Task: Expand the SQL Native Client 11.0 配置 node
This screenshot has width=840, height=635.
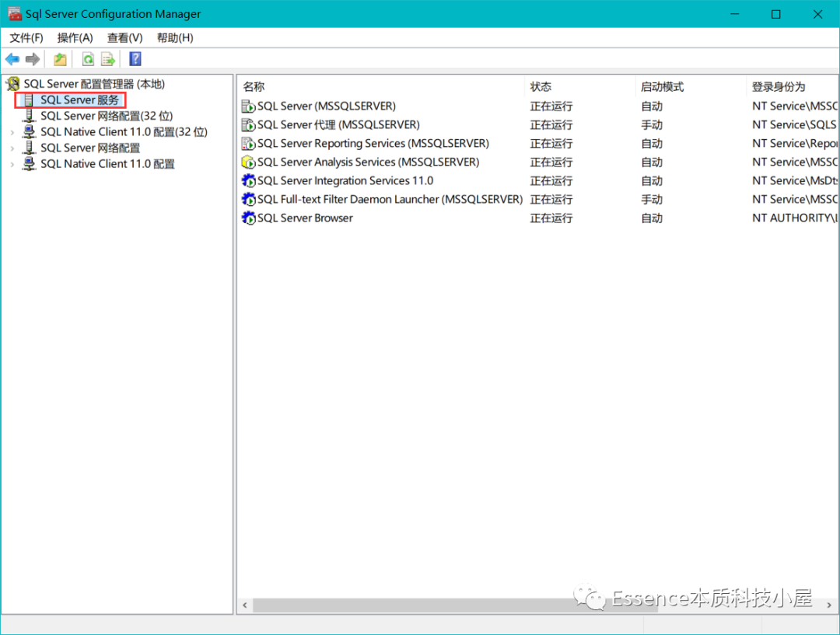Action: click(x=12, y=164)
